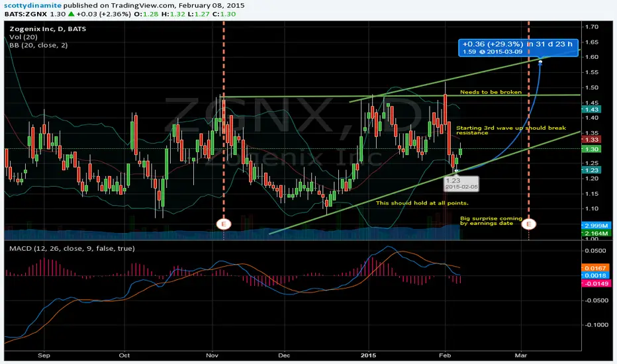Screen dimensions: 617x364
Task: Click the March earnings E marker
Action: point(528,224)
